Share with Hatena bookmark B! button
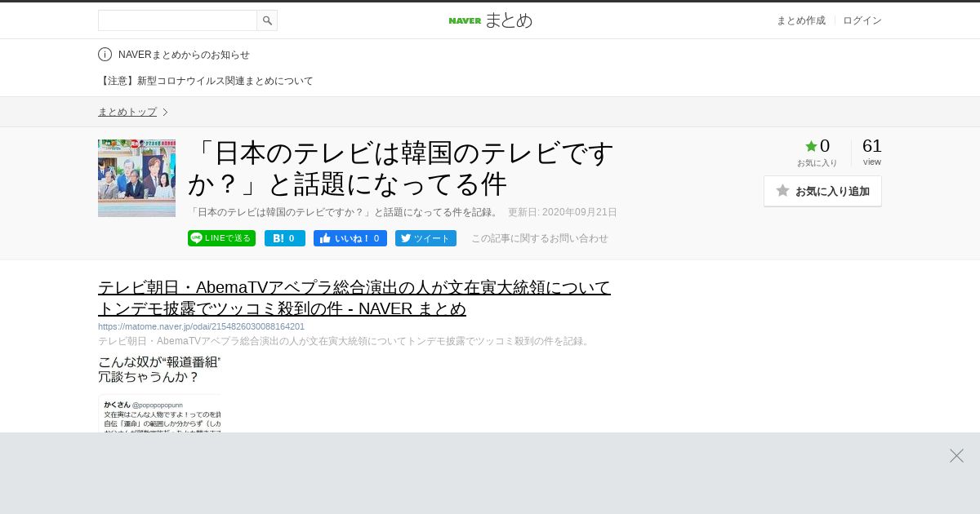980x514 pixels. click(x=285, y=238)
